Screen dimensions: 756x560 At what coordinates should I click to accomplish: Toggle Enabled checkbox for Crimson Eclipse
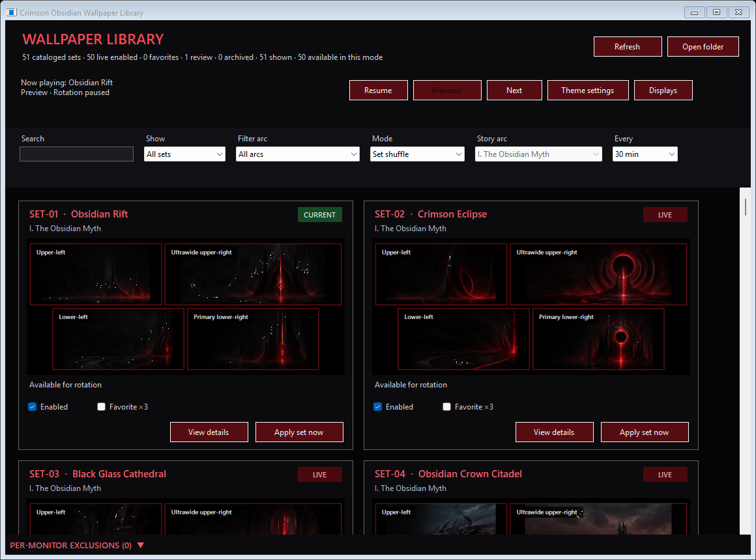tap(378, 407)
